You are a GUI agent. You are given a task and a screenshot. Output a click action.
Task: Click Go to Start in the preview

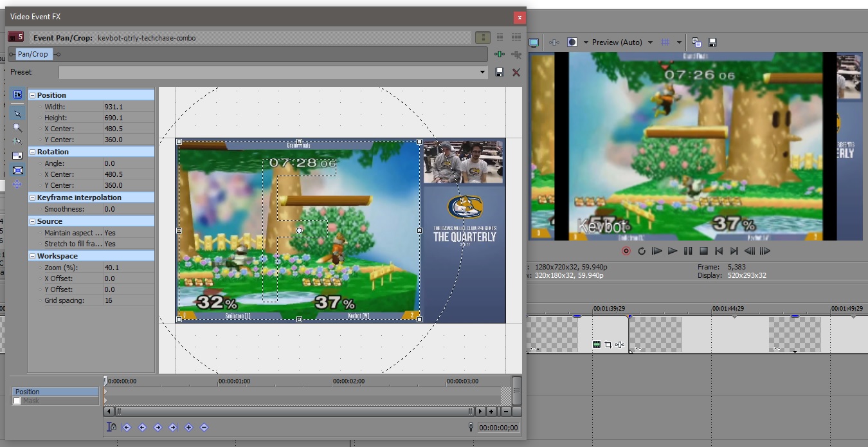pyautogui.click(x=719, y=251)
